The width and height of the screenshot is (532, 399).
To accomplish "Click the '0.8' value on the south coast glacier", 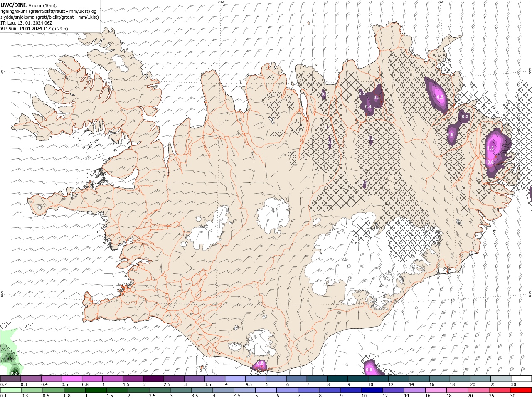I will click(x=261, y=363).
